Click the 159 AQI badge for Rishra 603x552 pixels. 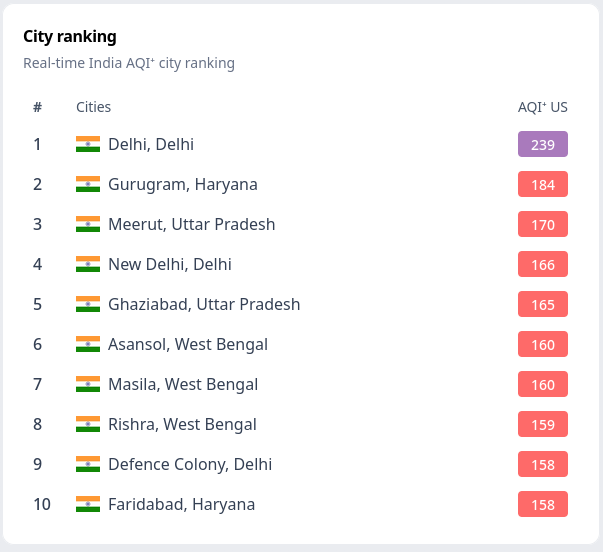(543, 424)
